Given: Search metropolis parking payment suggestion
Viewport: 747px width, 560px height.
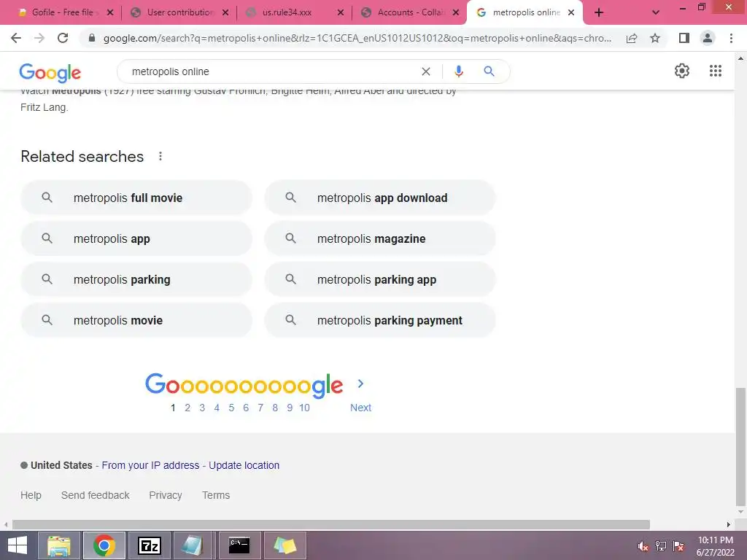Looking at the screenshot, I should (380, 321).
